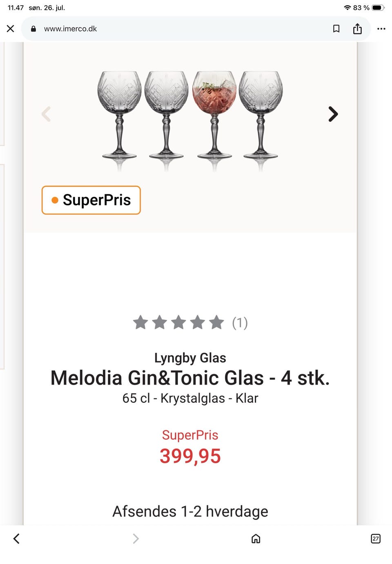Image resolution: width=392 pixels, height=564 pixels.
Task: Go forward with bottom forward arrow
Action: [136, 539]
